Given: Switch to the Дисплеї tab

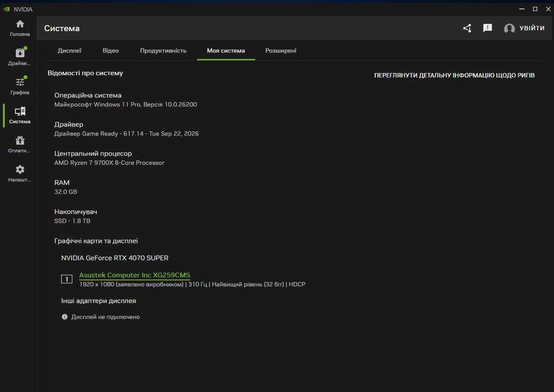Looking at the screenshot, I should [x=70, y=50].
